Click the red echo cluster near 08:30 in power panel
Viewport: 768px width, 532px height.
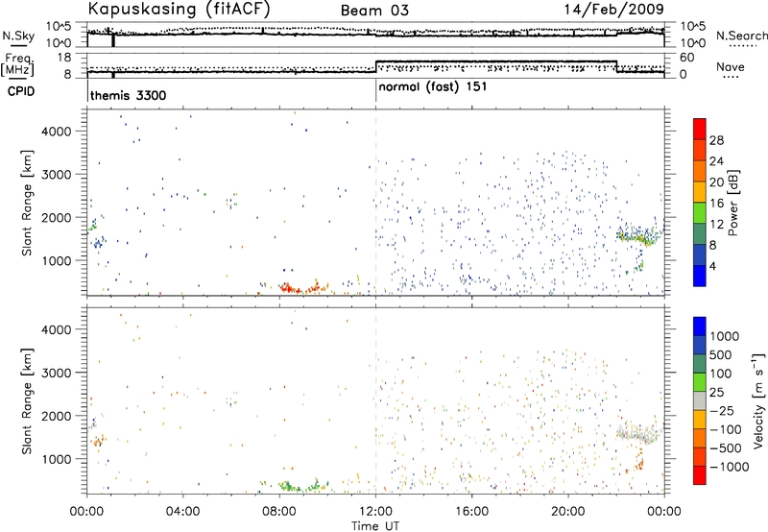[x=290, y=287]
